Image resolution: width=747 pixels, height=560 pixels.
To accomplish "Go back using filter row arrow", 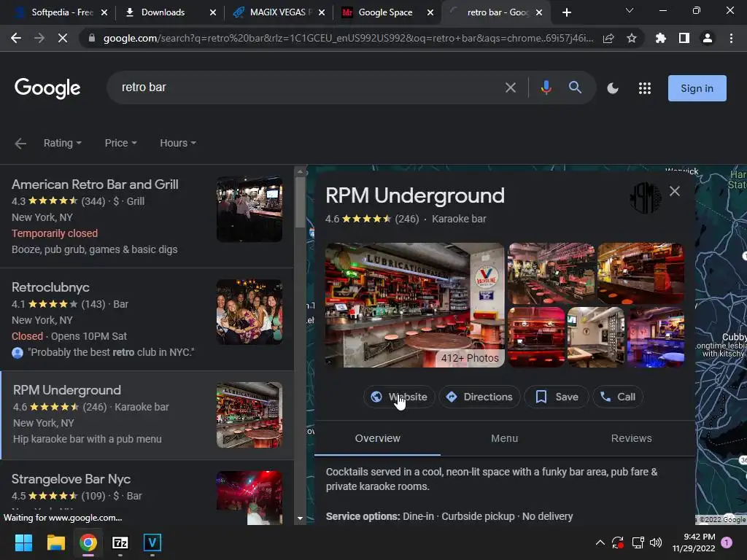I will click(x=20, y=144).
